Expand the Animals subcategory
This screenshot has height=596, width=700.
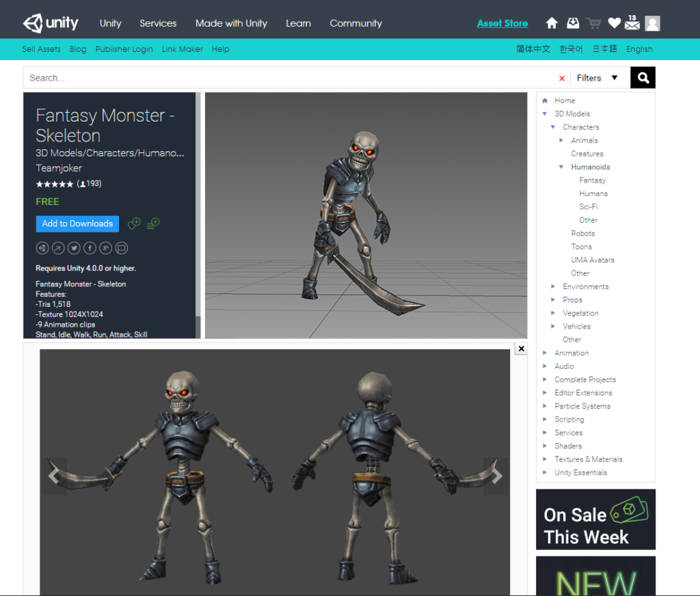pos(561,140)
